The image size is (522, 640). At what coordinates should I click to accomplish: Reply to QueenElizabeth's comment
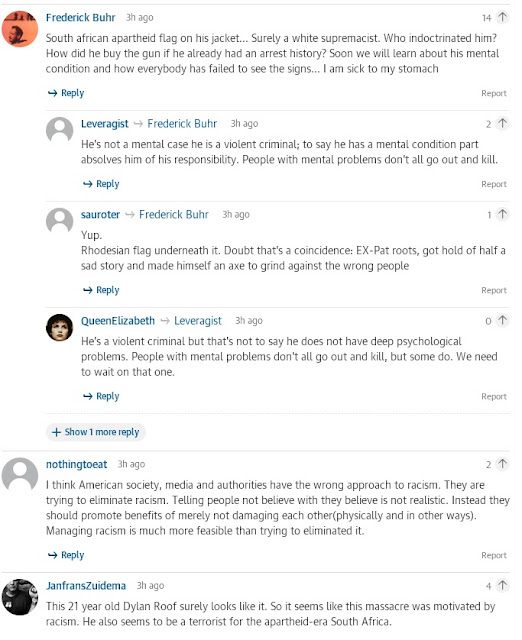click(101, 396)
